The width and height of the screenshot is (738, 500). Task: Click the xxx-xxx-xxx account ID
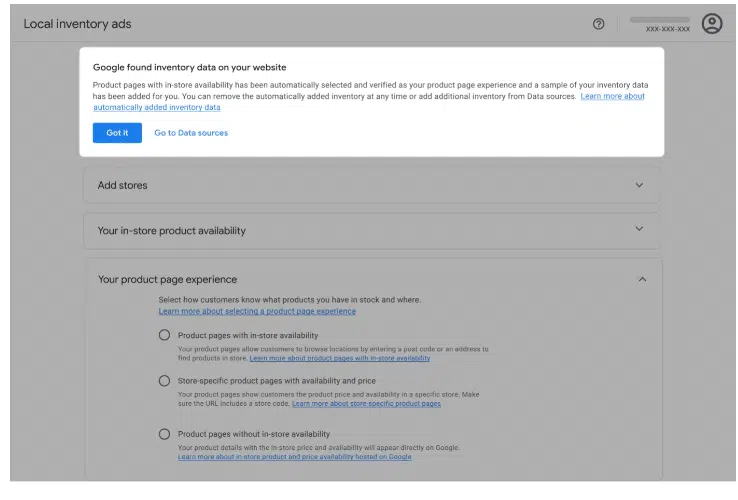668,29
